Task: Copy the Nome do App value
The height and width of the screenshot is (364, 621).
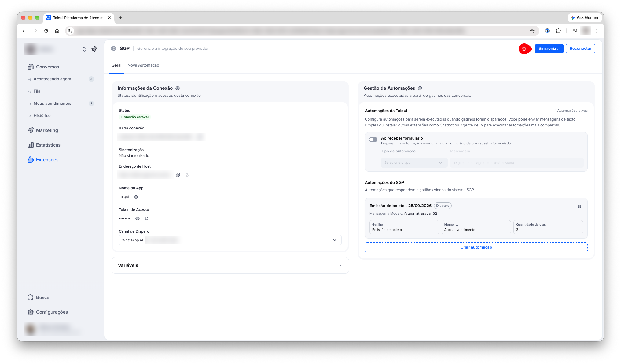Action: (x=136, y=197)
